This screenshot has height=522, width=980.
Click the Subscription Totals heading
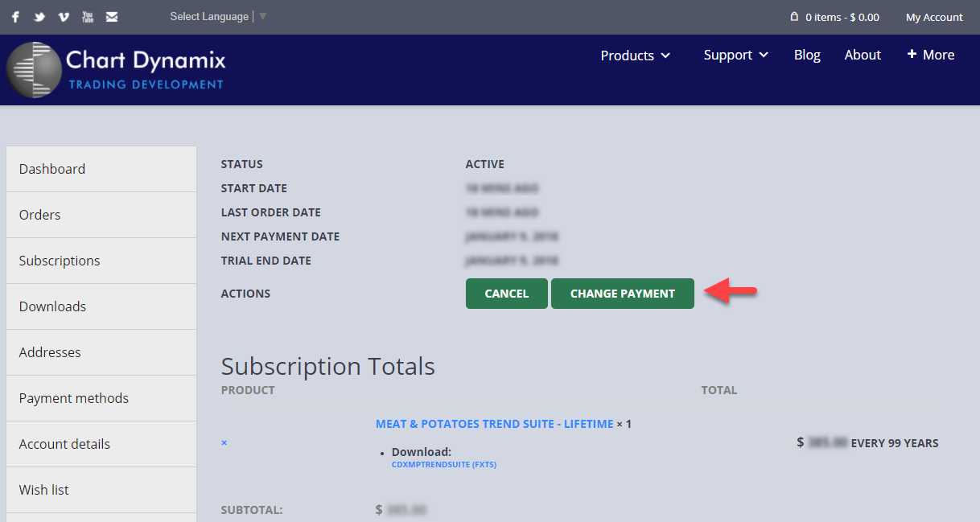(328, 367)
